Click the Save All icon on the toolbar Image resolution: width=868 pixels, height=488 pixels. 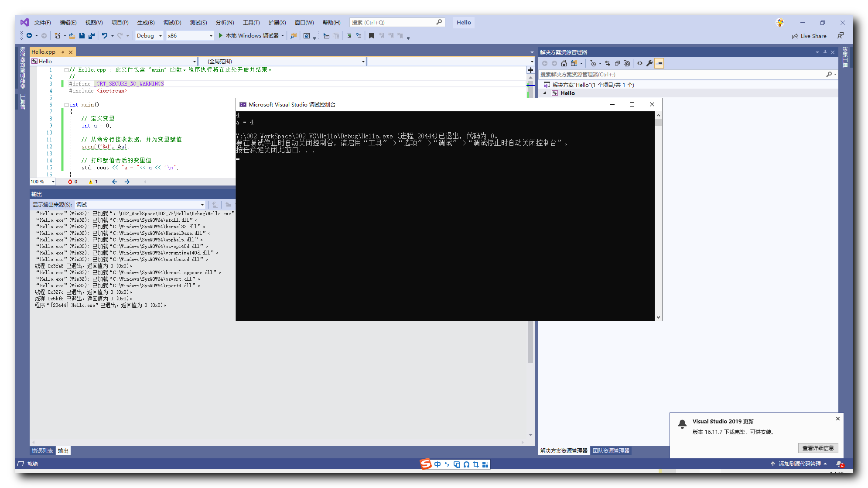pos(92,36)
